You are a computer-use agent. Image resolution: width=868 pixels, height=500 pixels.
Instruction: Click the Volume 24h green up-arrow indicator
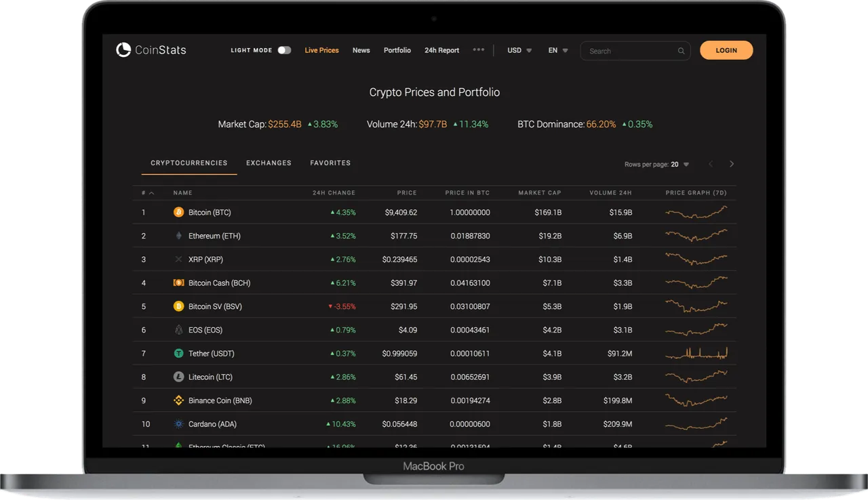click(x=455, y=125)
